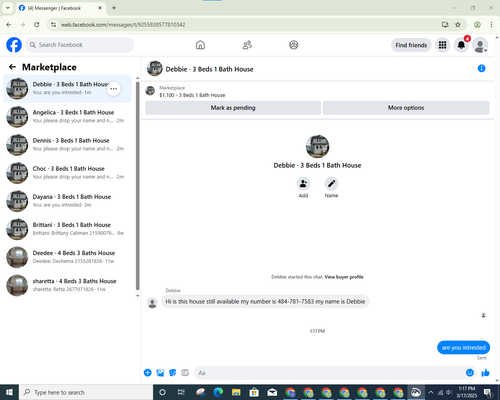Open Choc - 3 Beds 1 Bath House chat

click(68, 173)
